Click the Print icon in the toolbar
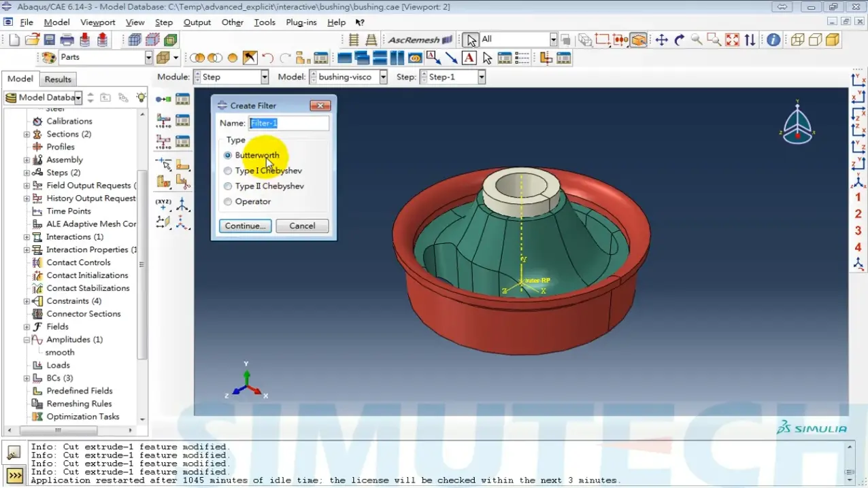868x488 pixels. click(x=67, y=40)
